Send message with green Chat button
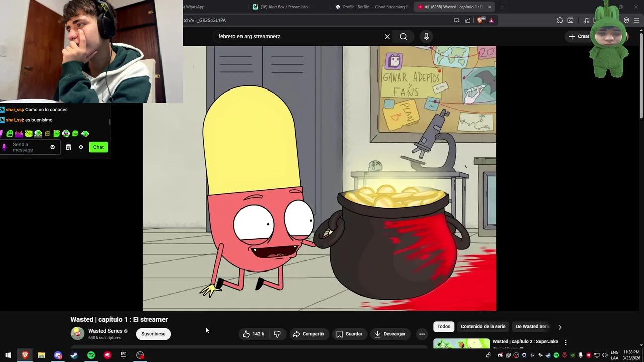Viewport: 644px width, 362px height. pos(98,147)
